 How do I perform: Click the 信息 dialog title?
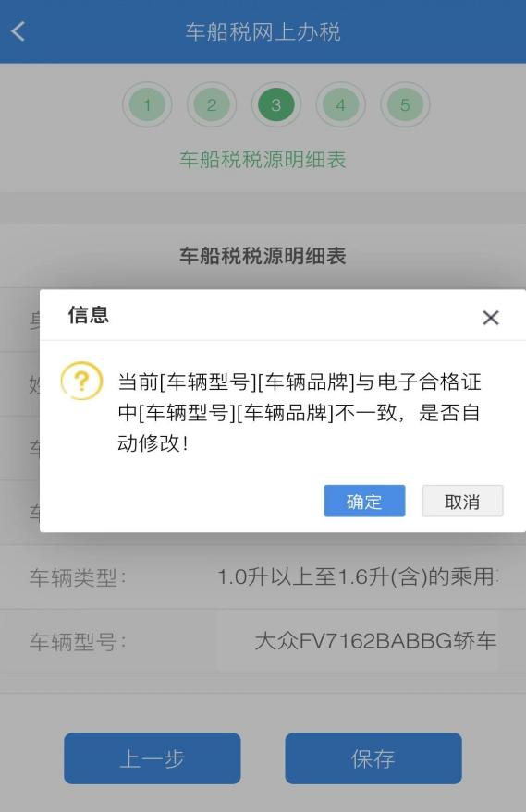(x=89, y=315)
